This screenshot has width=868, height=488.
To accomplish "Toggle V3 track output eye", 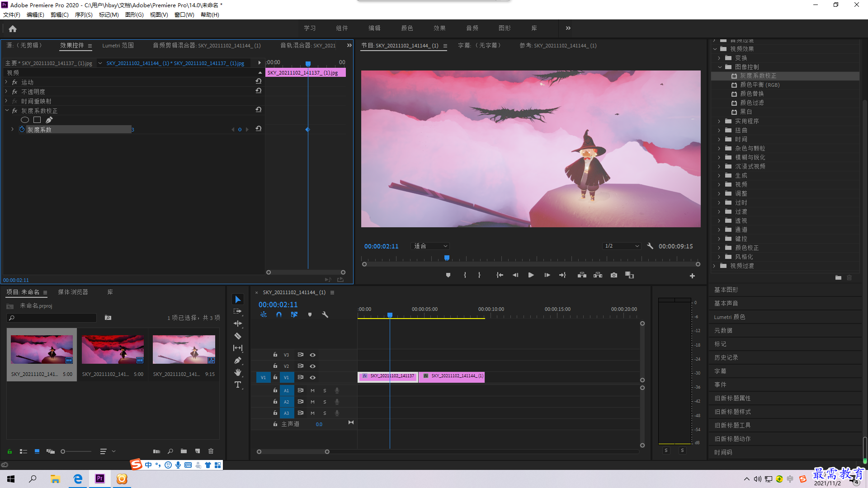I will (312, 355).
